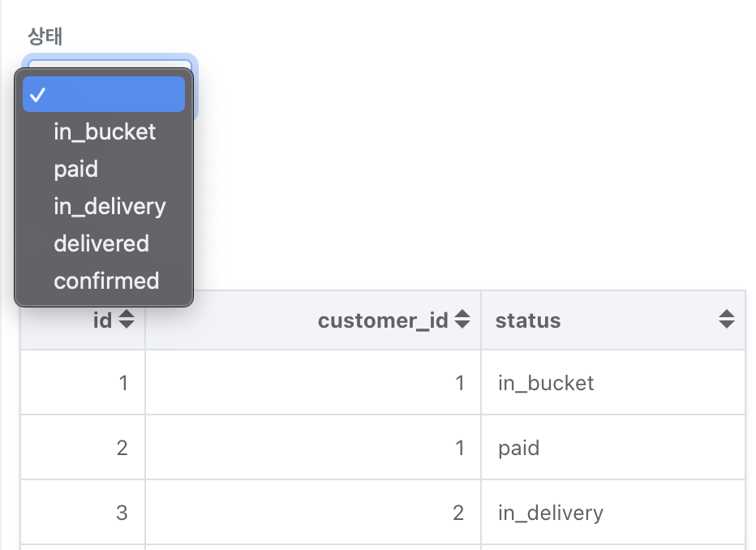Image resolution: width=756 pixels, height=550 pixels.
Task: Choose in_bucket from the open dropdown list
Action: pyautogui.click(x=105, y=131)
